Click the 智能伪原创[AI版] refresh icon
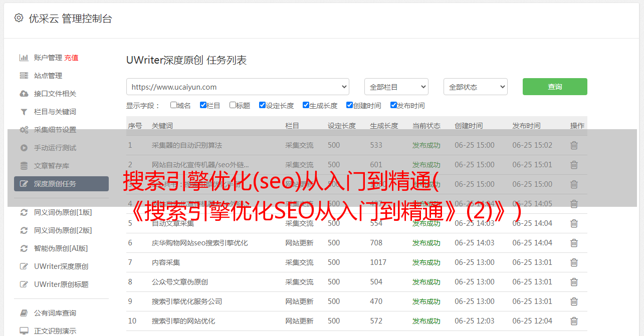644x336 pixels. pyautogui.click(x=24, y=248)
